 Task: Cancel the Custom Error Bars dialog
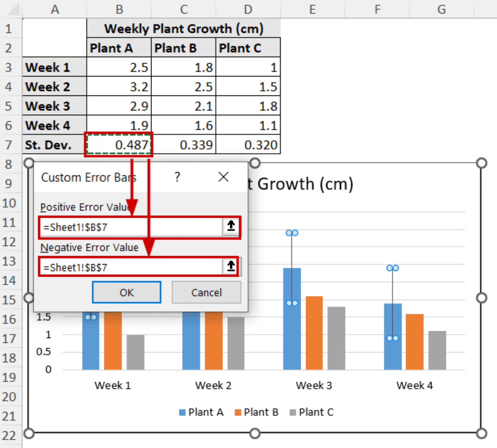[206, 292]
